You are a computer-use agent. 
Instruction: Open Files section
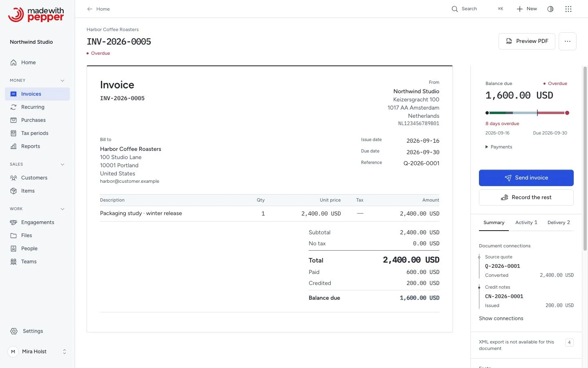coord(37,236)
